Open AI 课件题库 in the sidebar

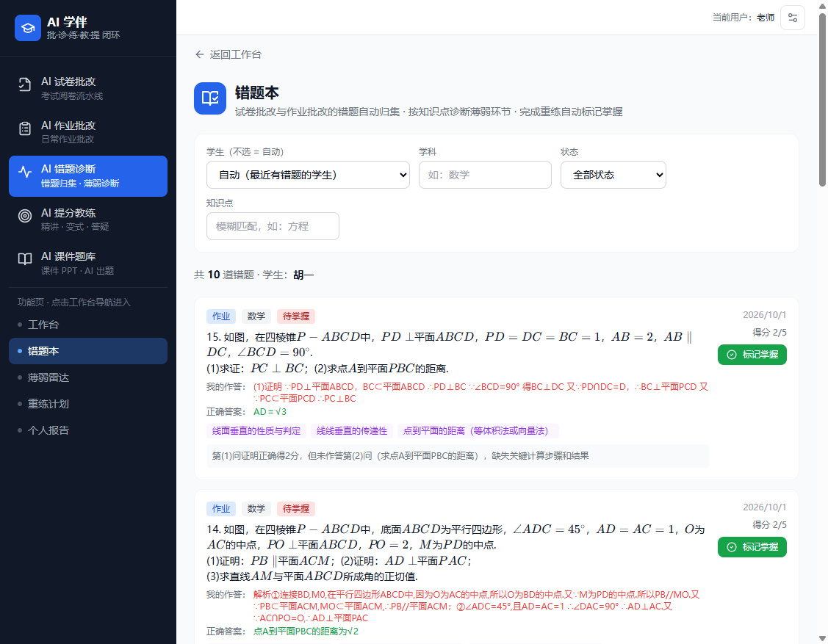point(88,264)
